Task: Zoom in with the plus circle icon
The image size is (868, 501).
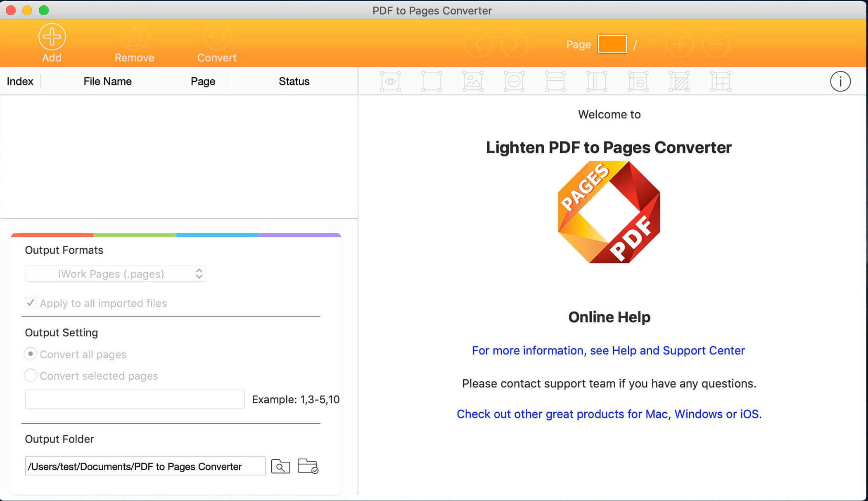Action: point(679,44)
